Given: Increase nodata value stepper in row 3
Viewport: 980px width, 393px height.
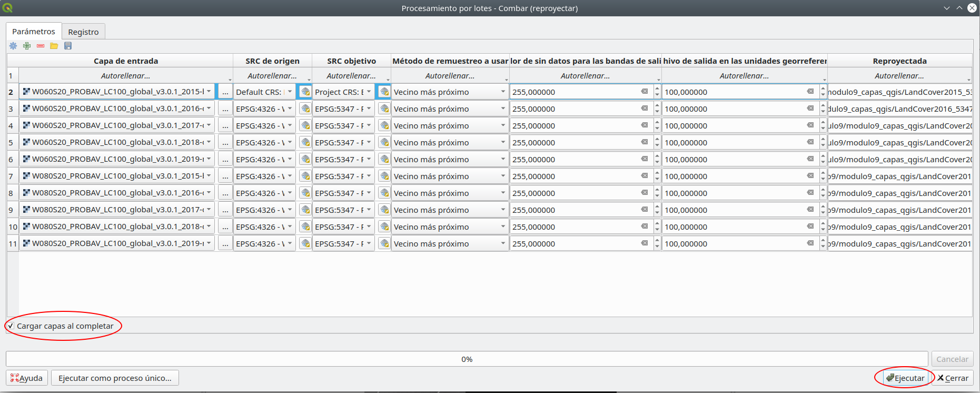Looking at the screenshot, I should point(657,105).
